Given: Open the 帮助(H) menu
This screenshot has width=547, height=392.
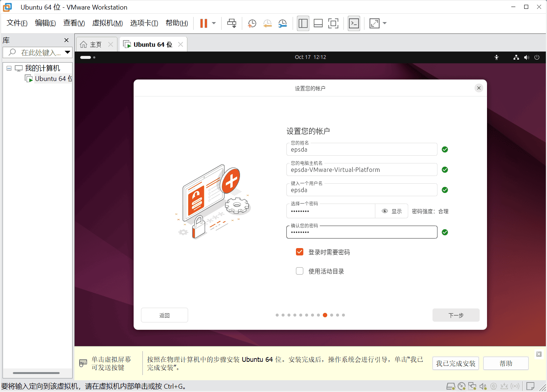Looking at the screenshot, I should point(177,23).
